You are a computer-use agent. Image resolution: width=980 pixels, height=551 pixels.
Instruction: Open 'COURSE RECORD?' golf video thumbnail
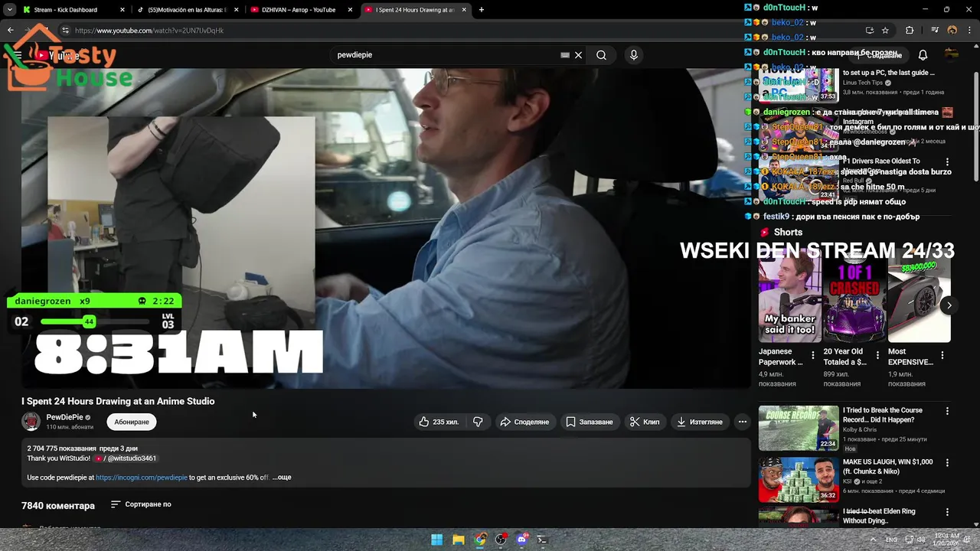799,428
